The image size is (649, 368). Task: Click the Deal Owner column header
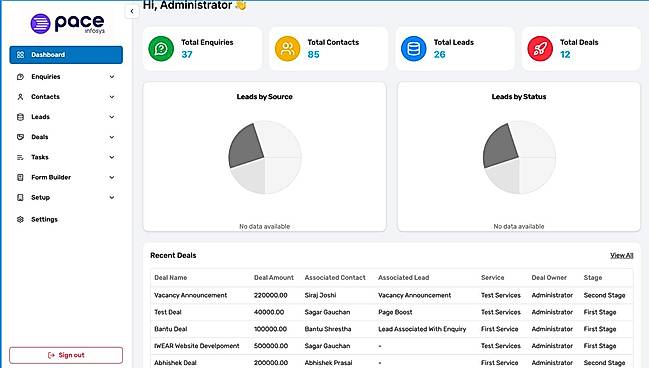click(x=549, y=278)
